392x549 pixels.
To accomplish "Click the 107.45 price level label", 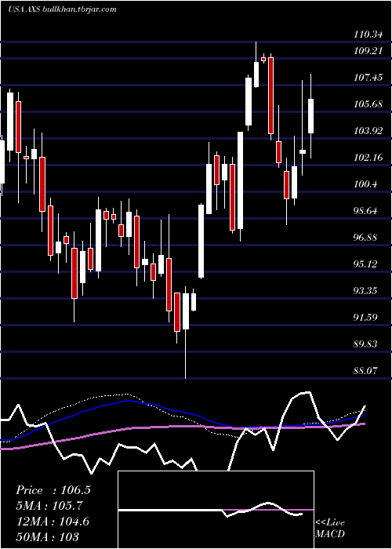I will pyautogui.click(x=368, y=78).
